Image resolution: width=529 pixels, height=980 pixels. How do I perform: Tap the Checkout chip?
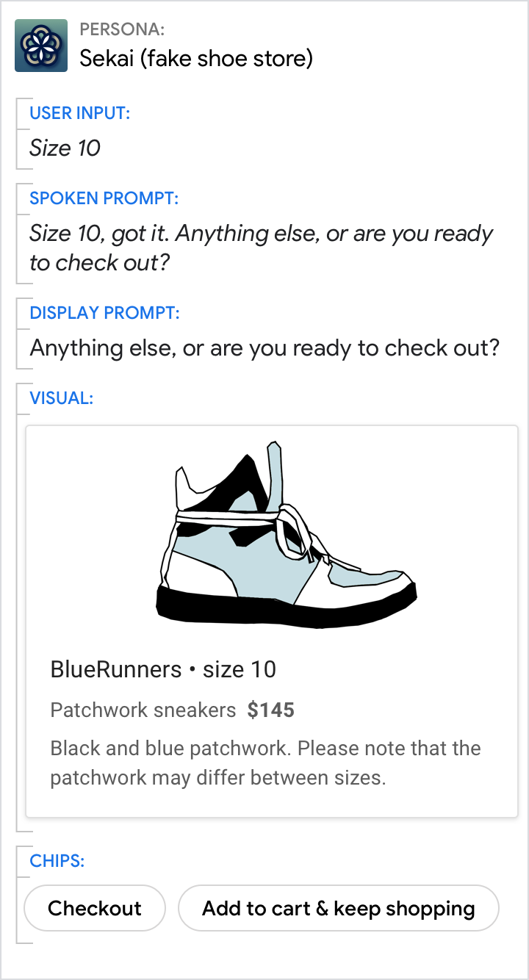pos(95,908)
